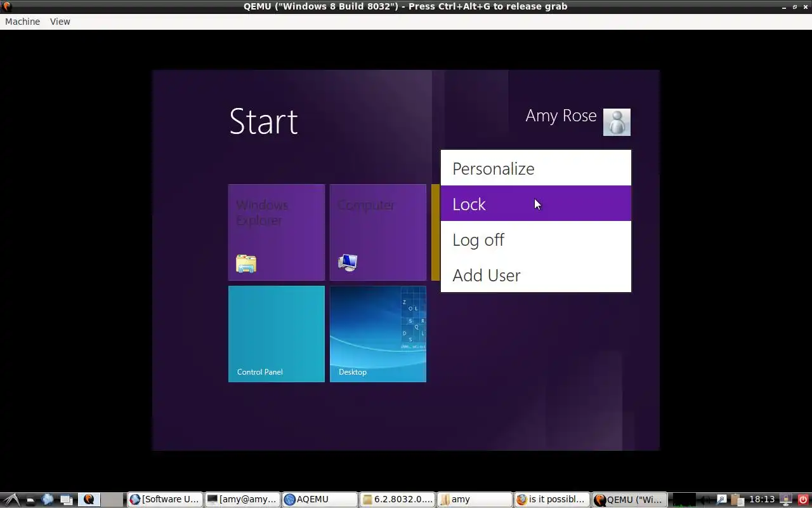Open the Computer tile
Screen dimensions: 812x508
(x=378, y=232)
